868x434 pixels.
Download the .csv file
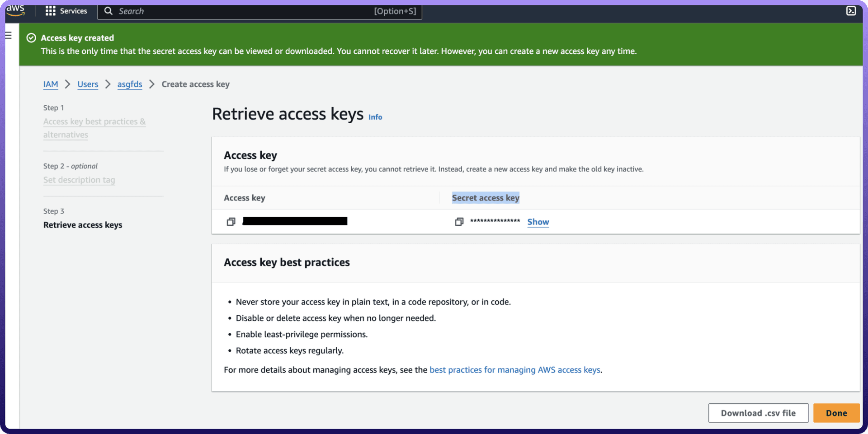pos(758,413)
